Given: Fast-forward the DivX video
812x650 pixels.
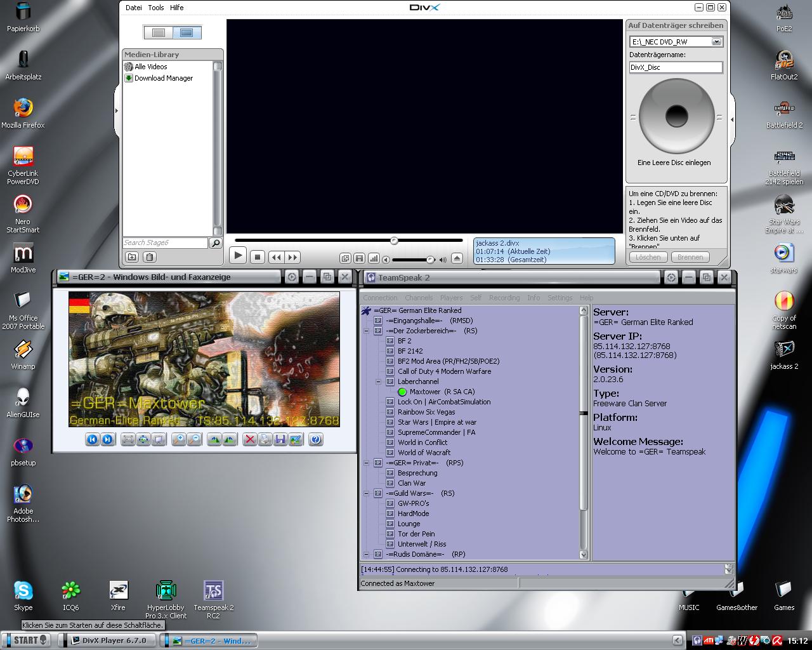Looking at the screenshot, I should coord(292,257).
